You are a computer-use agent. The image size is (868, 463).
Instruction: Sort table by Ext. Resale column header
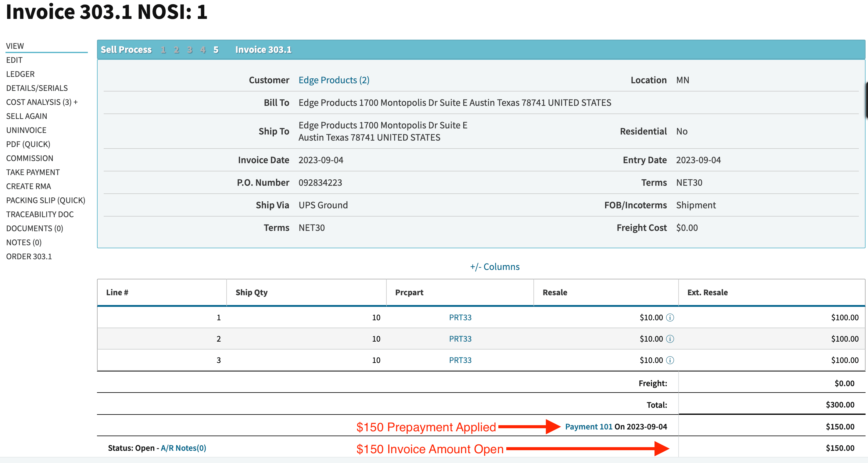click(707, 292)
